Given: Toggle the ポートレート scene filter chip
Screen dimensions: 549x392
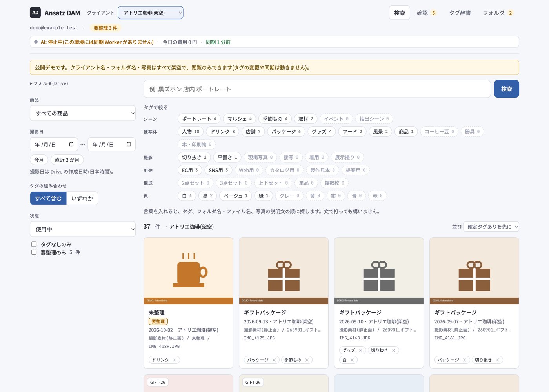Looking at the screenshot, I should (199, 119).
